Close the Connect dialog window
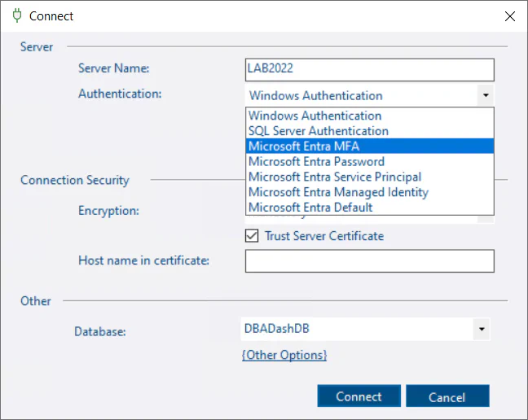The height and width of the screenshot is (420, 528). point(509,16)
